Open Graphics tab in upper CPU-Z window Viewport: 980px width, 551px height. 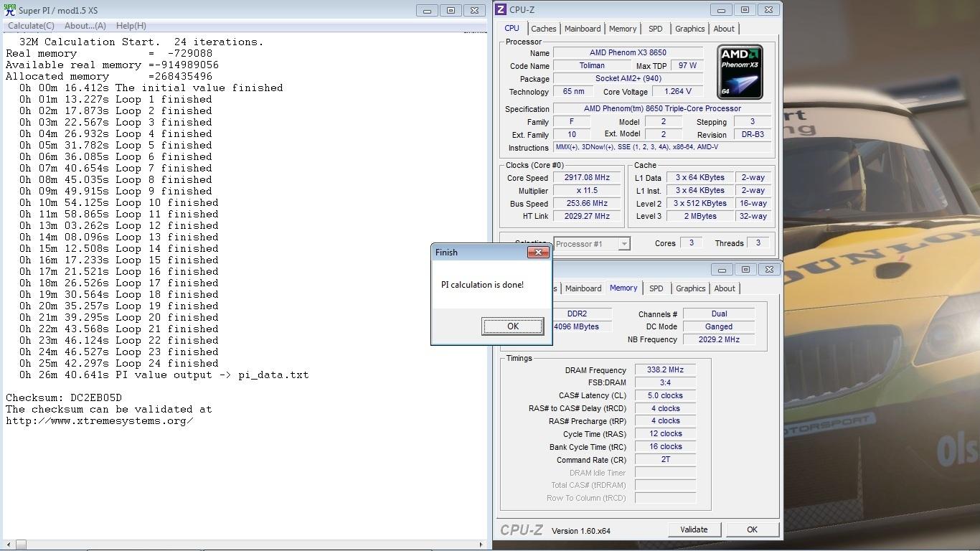point(690,29)
